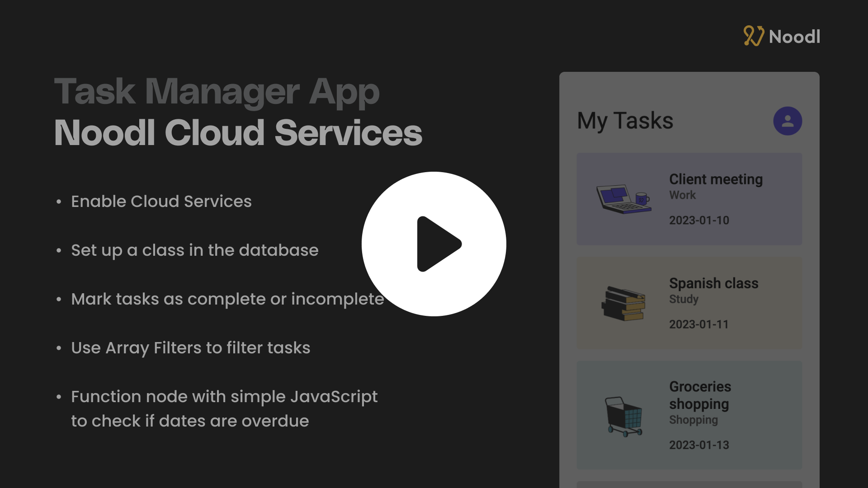Open the user profile avatar icon
This screenshot has width=868, height=488.
788,121
